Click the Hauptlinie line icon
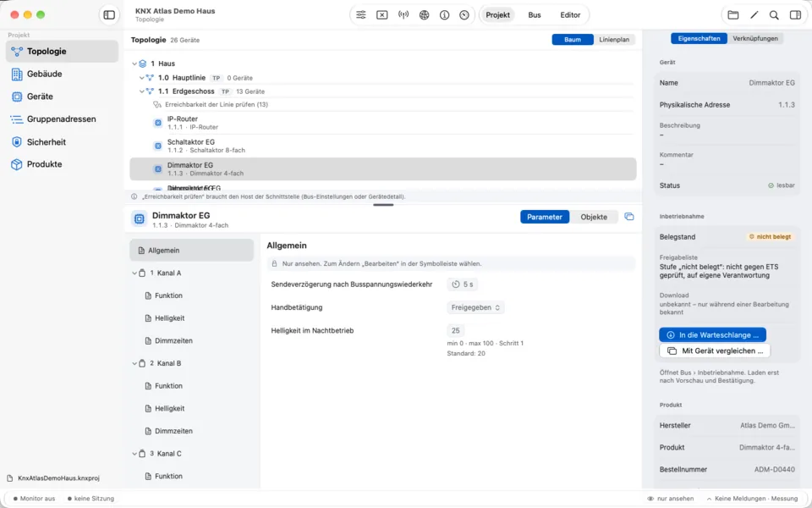The height and width of the screenshot is (508, 812). (x=151, y=78)
